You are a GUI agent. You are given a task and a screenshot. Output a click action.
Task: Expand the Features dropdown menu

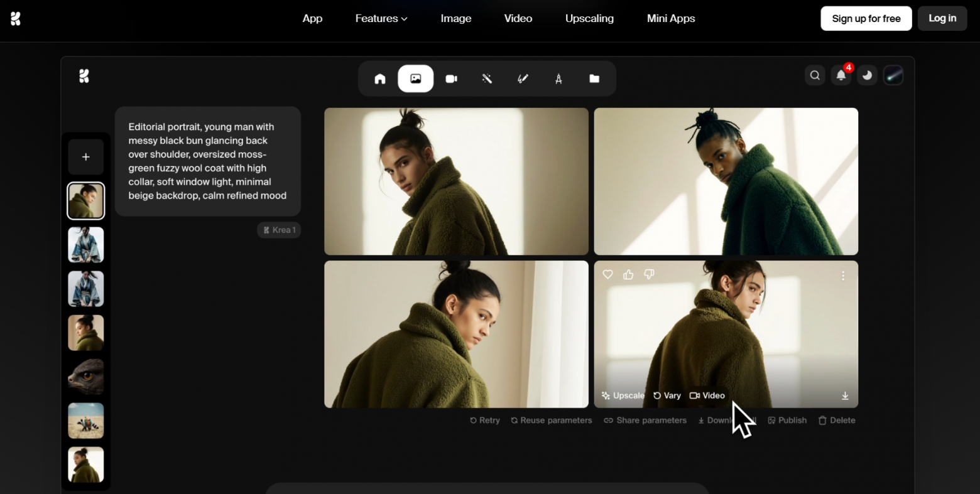(381, 18)
